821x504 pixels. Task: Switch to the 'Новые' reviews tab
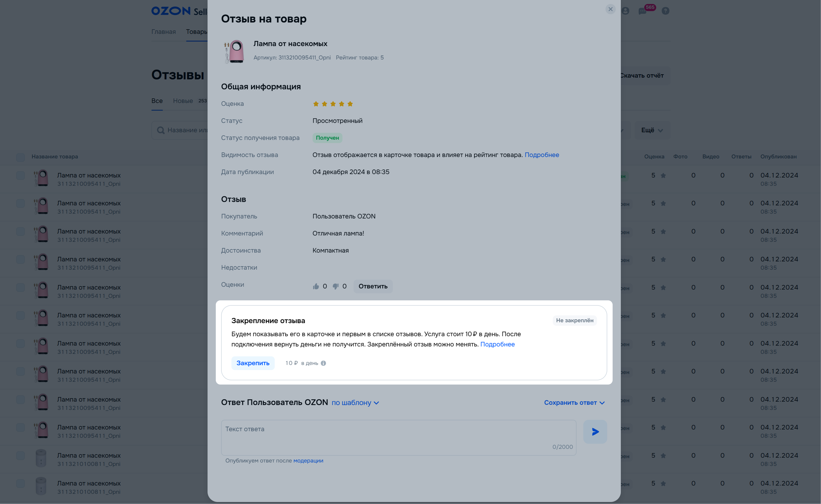click(x=183, y=101)
